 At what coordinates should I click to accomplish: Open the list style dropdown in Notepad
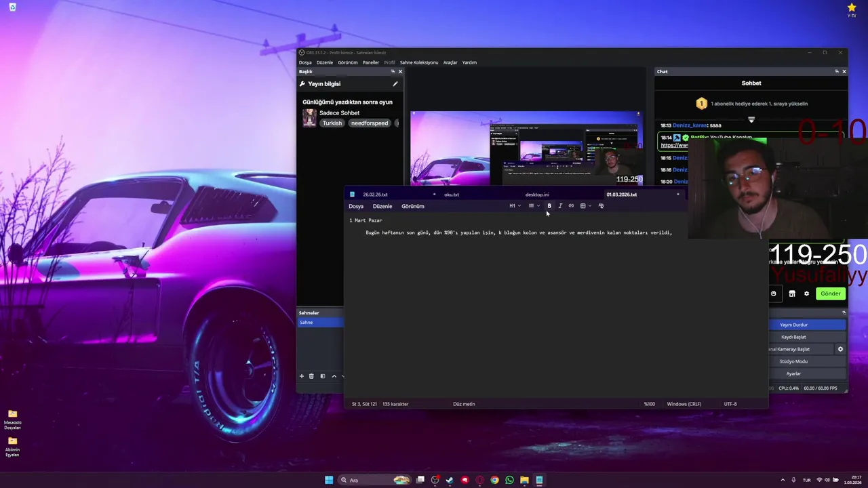534,206
